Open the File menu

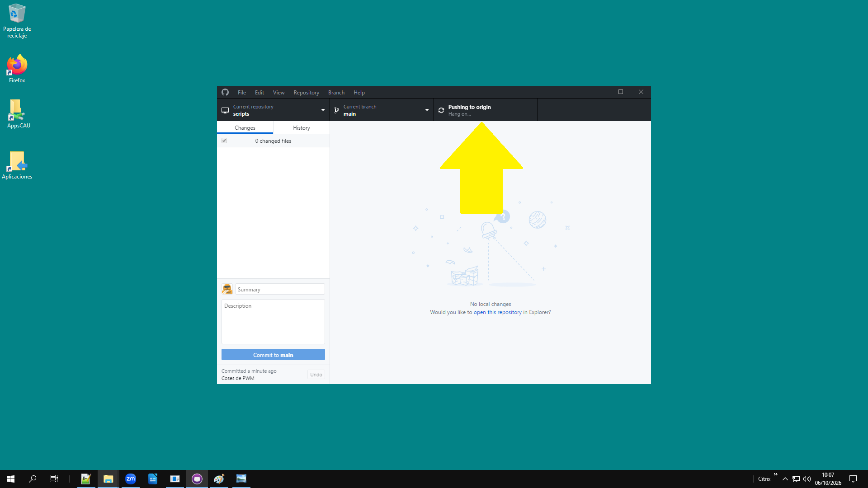click(242, 92)
